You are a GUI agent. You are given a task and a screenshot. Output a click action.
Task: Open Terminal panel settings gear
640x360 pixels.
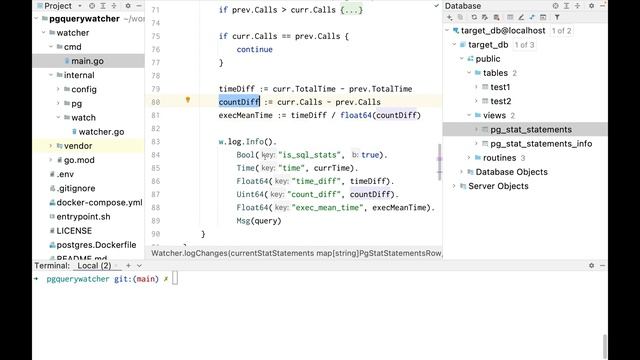pyautogui.click(x=591, y=265)
